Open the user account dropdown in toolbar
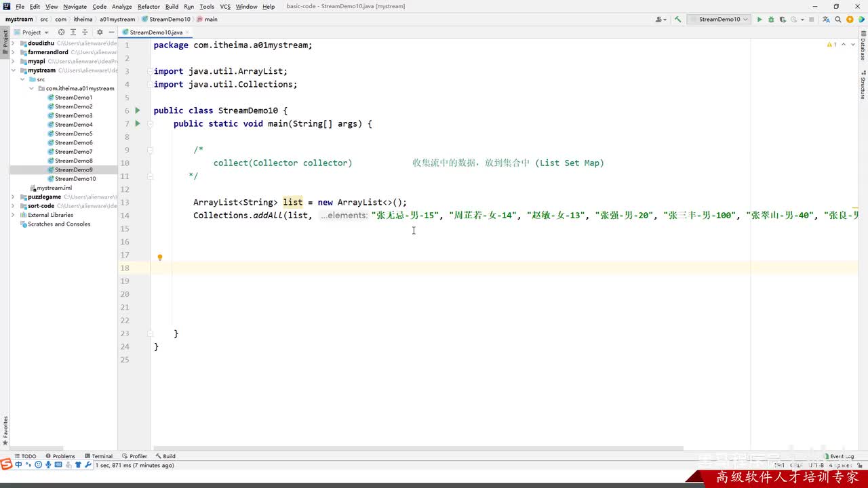 point(663,19)
